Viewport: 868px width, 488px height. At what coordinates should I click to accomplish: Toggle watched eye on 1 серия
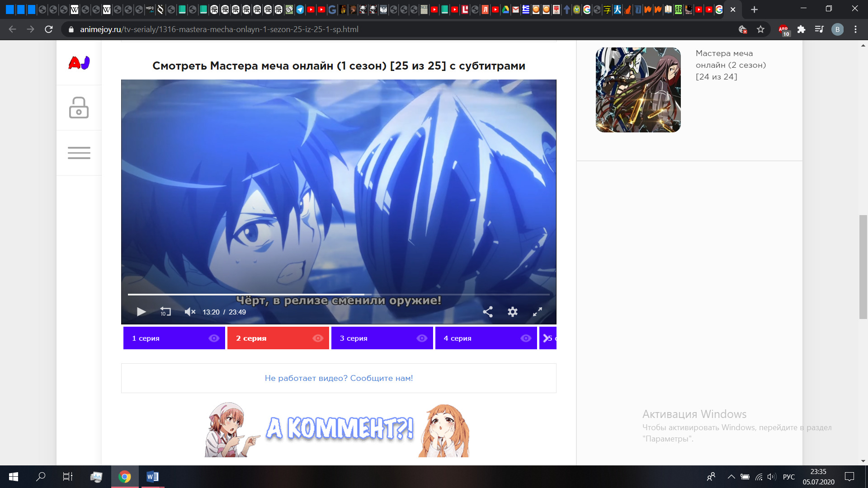coord(214,338)
